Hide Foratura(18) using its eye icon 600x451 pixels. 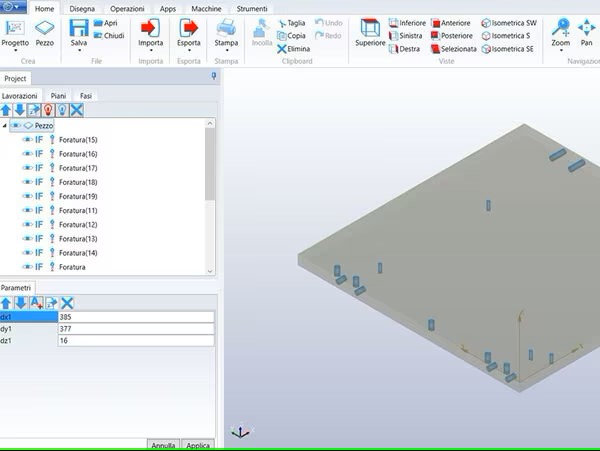[27, 183]
